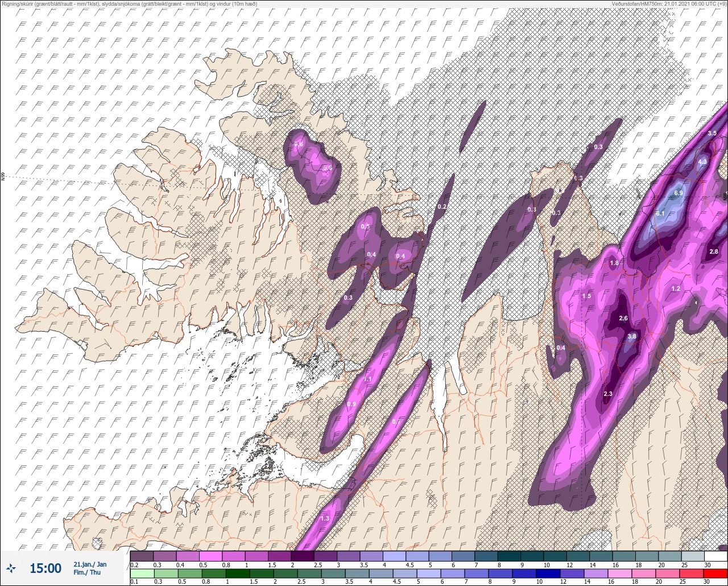Select upper legend swatch starting at 0.2
Screen dimensions: 728x586
pyautogui.click(x=142, y=556)
